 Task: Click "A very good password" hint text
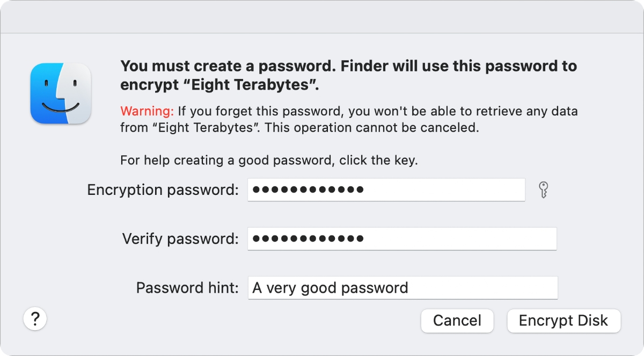[330, 288]
